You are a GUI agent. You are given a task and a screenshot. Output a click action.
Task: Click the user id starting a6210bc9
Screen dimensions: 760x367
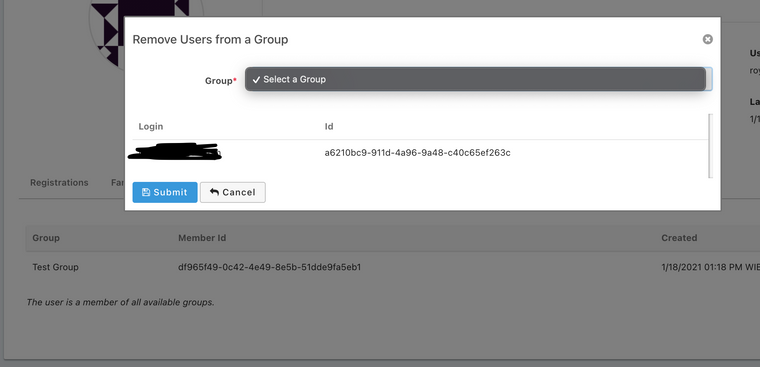[x=417, y=153]
